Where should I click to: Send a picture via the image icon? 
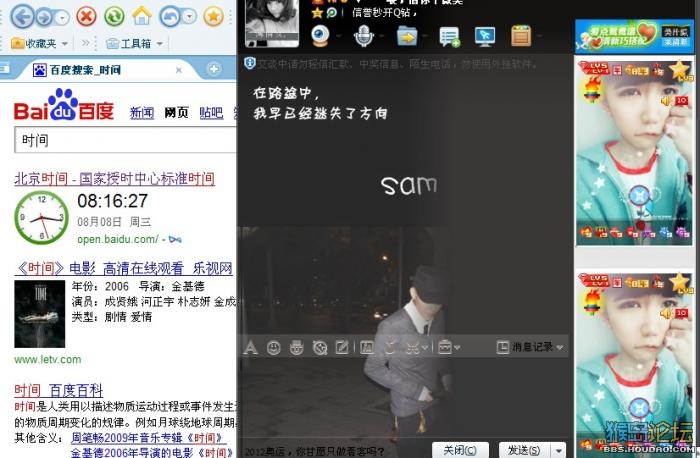[x=367, y=347]
